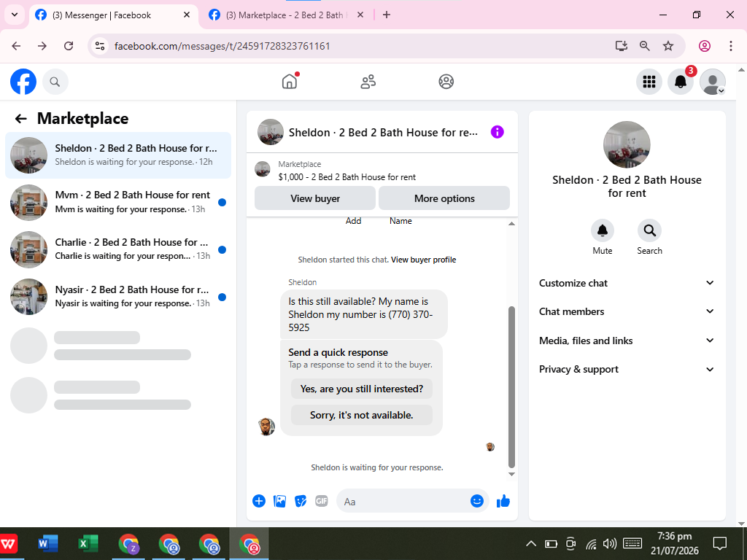Open Excel from the taskbar

tap(88, 543)
